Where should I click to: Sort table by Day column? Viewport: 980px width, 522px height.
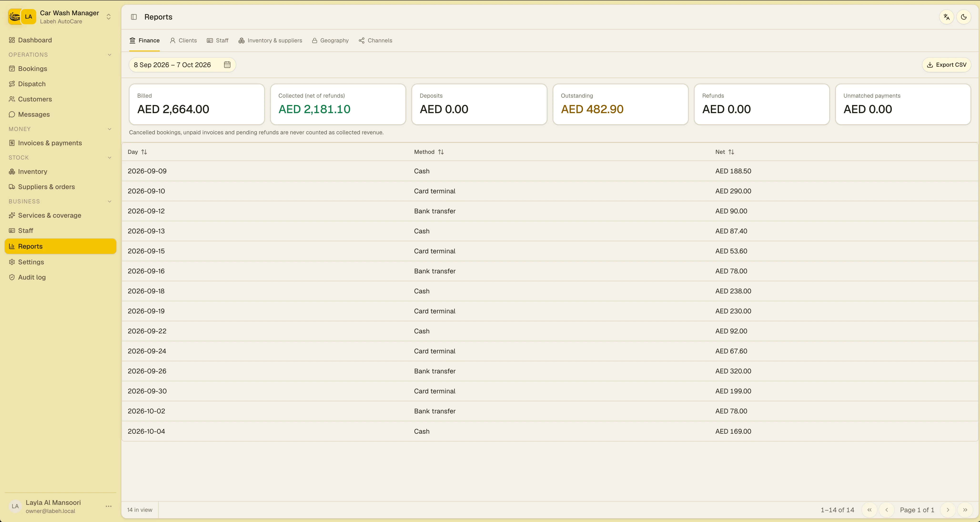point(137,152)
